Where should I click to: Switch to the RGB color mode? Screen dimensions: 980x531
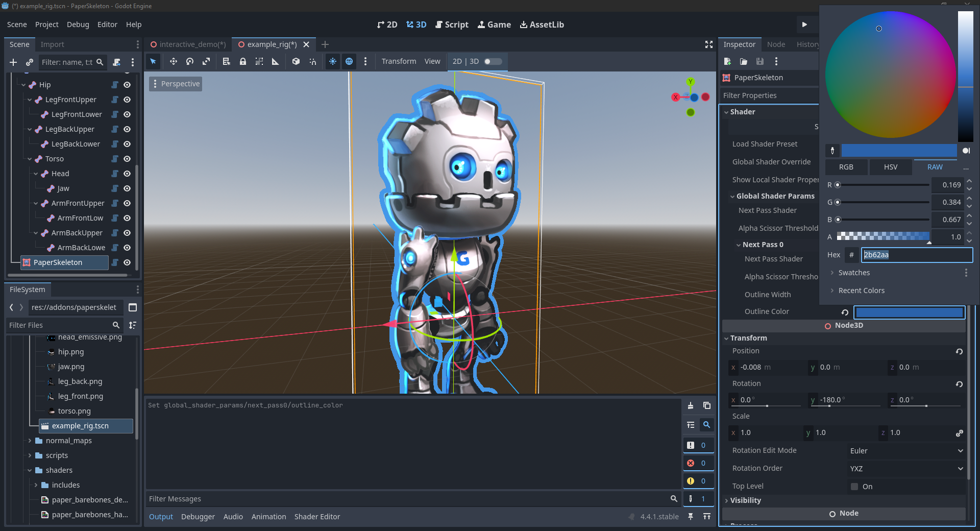pos(846,167)
